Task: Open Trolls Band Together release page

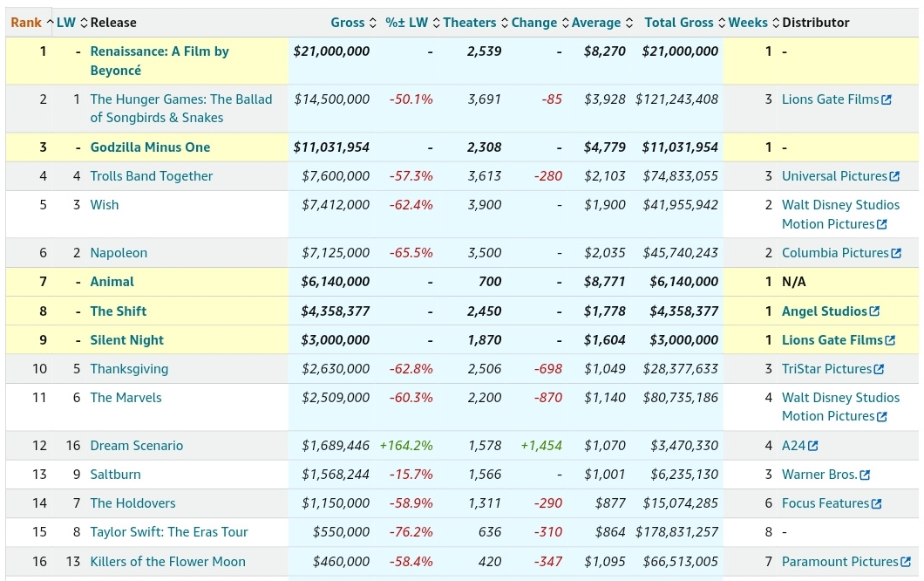Action: point(151,176)
